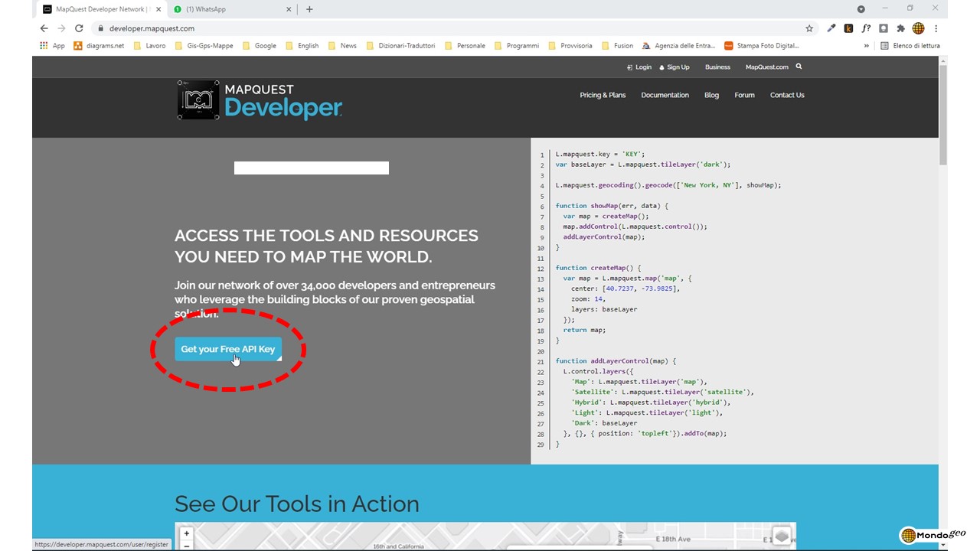
Task: Open the Programmi bookmarks folder
Action: (517, 46)
